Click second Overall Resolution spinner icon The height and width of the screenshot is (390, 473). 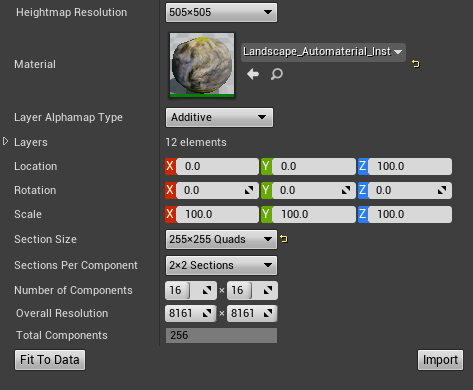point(268,313)
